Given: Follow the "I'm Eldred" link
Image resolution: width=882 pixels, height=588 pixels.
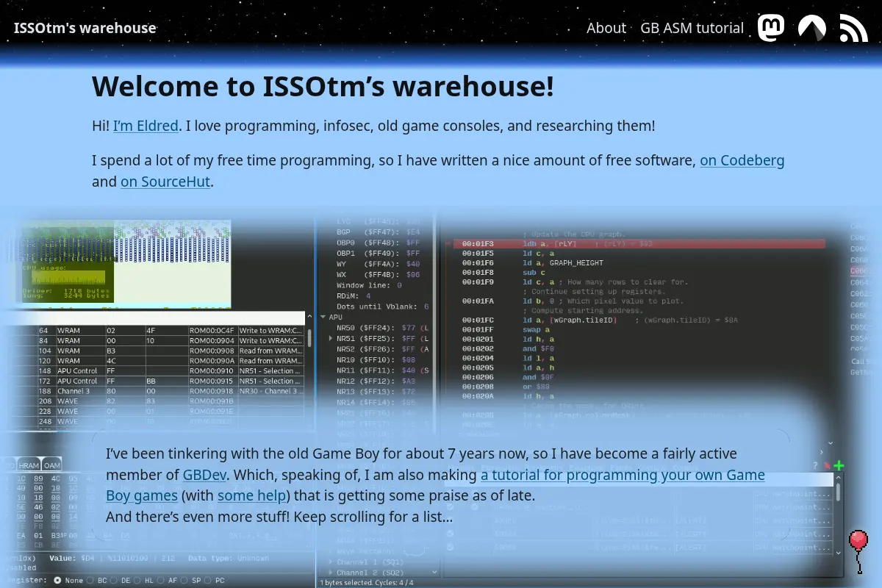Looking at the screenshot, I should pyautogui.click(x=146, y=126).
